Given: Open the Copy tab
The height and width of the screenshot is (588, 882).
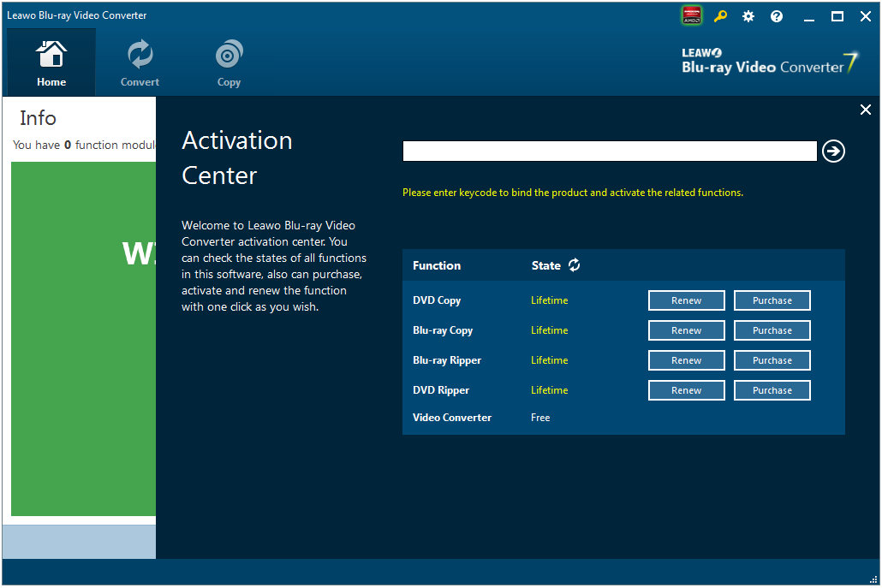Looking at the screenshot, I should [229, 62].
